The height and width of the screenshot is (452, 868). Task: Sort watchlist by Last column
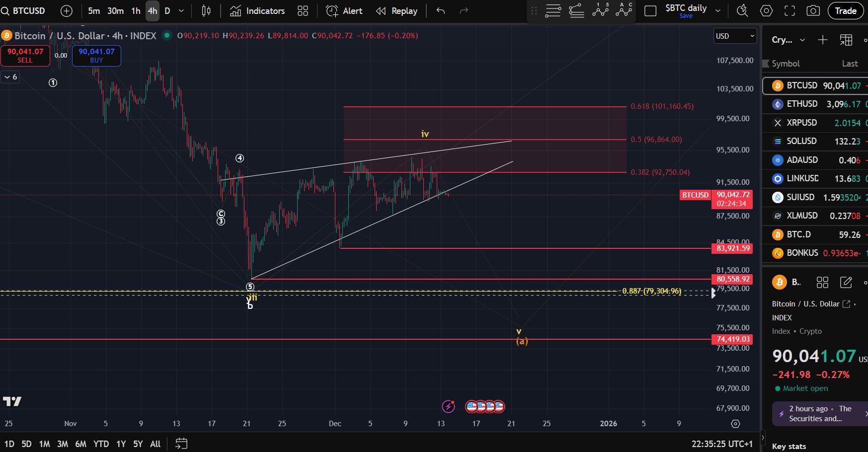click(x=850, y=64)
